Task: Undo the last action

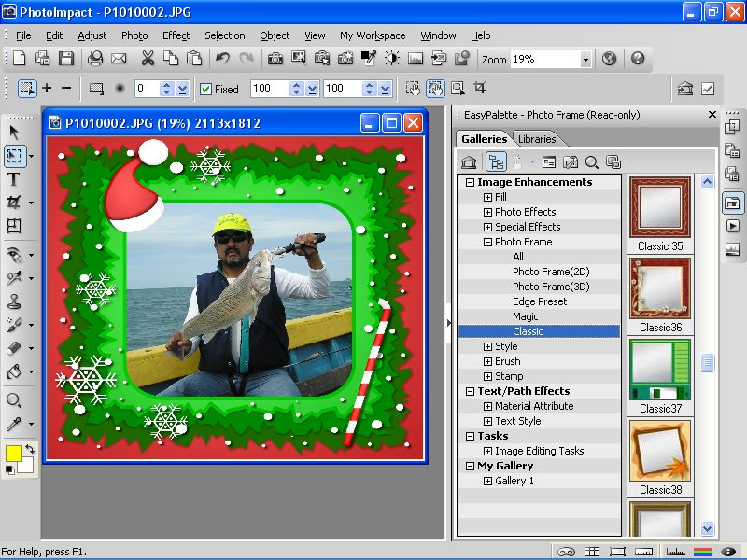Action: pos(220,58)
